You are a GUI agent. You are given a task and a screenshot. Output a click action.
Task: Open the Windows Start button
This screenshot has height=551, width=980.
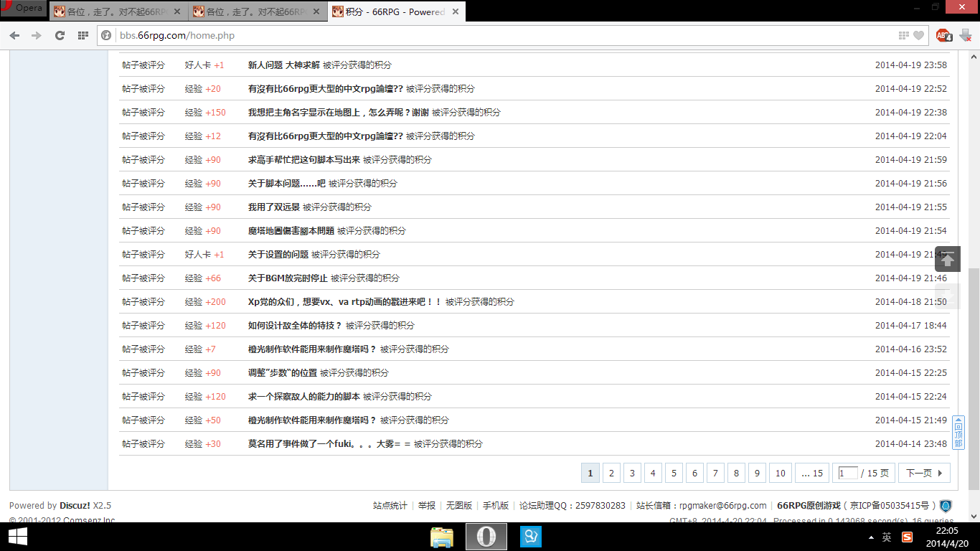pos(17,537)
